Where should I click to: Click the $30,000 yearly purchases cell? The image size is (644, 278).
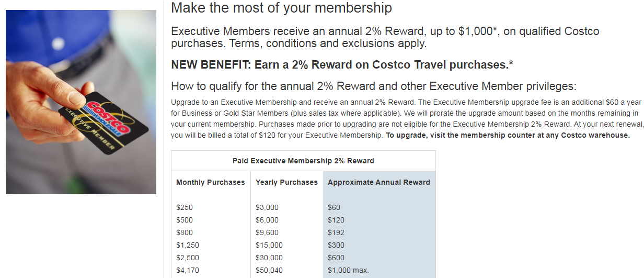pyautogui.click(x=269, y=258)
